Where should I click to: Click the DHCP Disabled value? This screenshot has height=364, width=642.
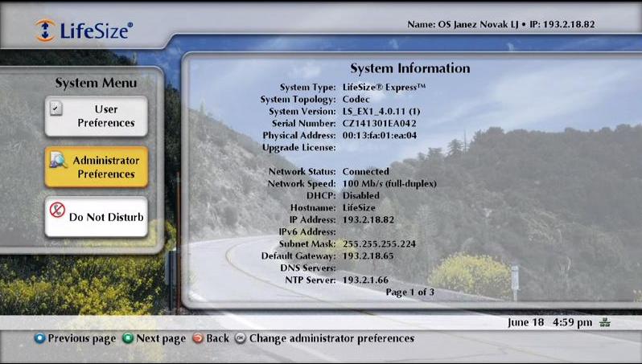pyautogui.click(x=360, y=195)
